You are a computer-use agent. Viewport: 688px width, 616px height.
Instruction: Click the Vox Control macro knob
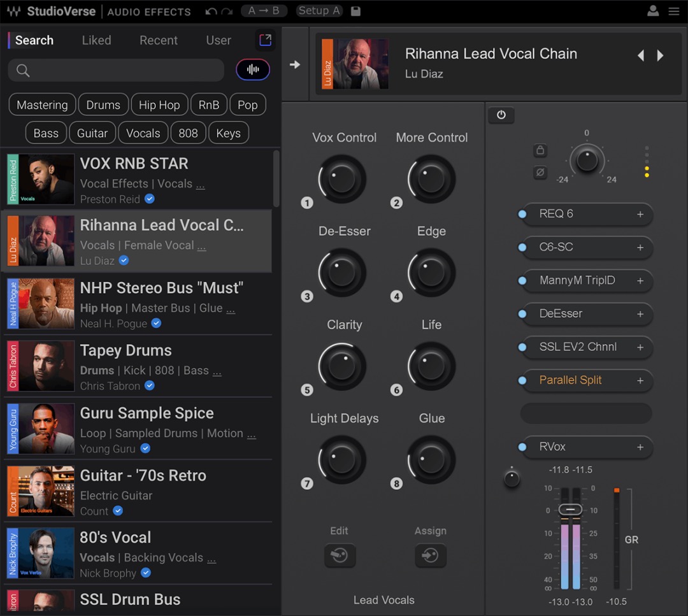[342, 180]
